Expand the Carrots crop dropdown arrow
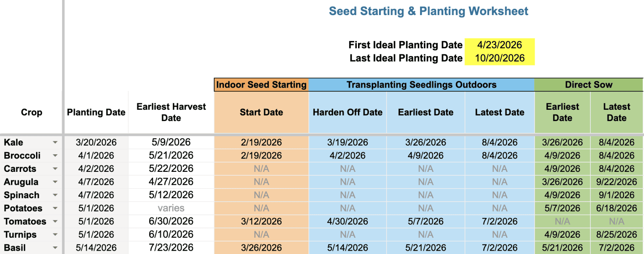The image size is (644, 254). click(x=55, y=169)
